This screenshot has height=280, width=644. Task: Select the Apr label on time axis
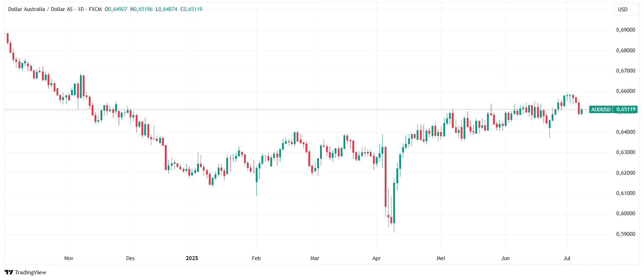pos(377,258)
